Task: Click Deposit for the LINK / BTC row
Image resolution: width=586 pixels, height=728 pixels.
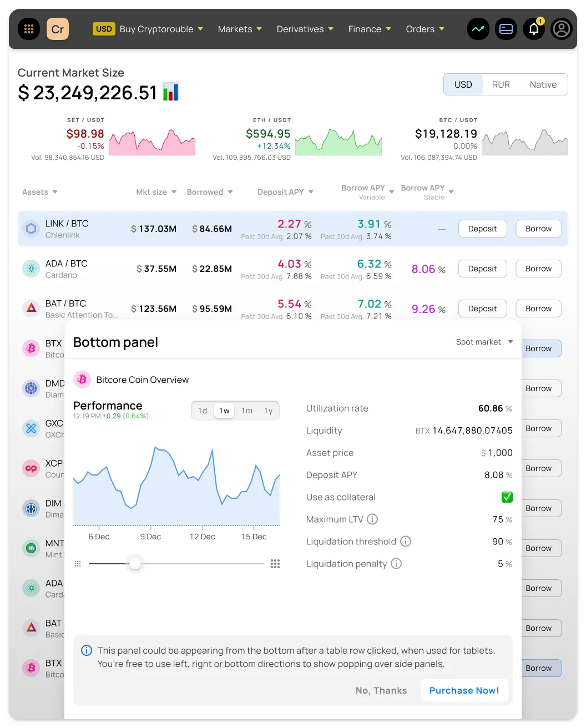Action: pos(482,229)
